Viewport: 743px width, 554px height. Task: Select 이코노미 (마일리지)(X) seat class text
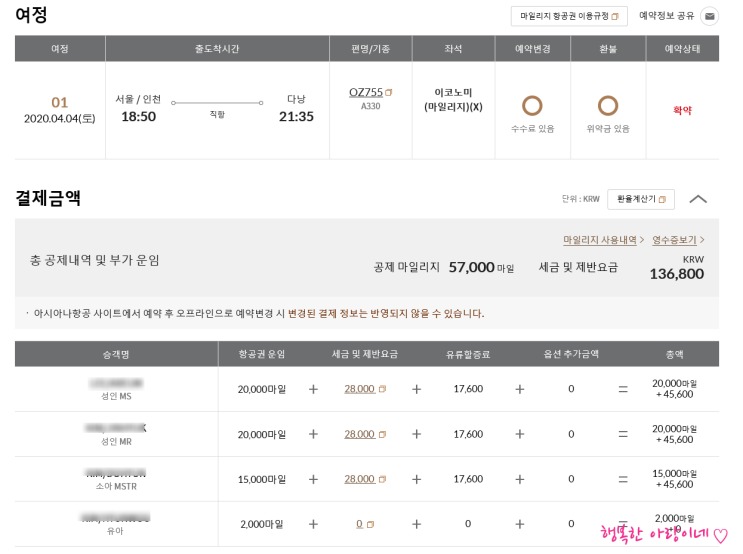click(x=453, y=100)
